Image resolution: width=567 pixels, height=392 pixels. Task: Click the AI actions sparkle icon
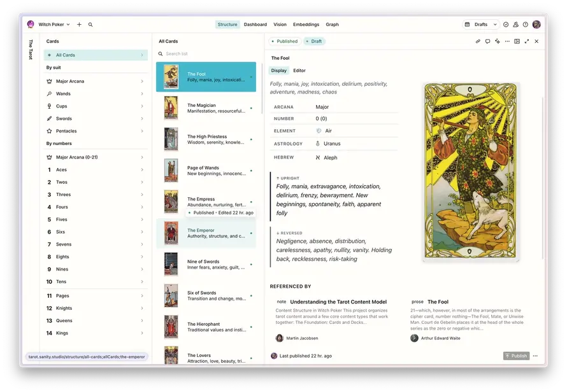coord(498,41)
